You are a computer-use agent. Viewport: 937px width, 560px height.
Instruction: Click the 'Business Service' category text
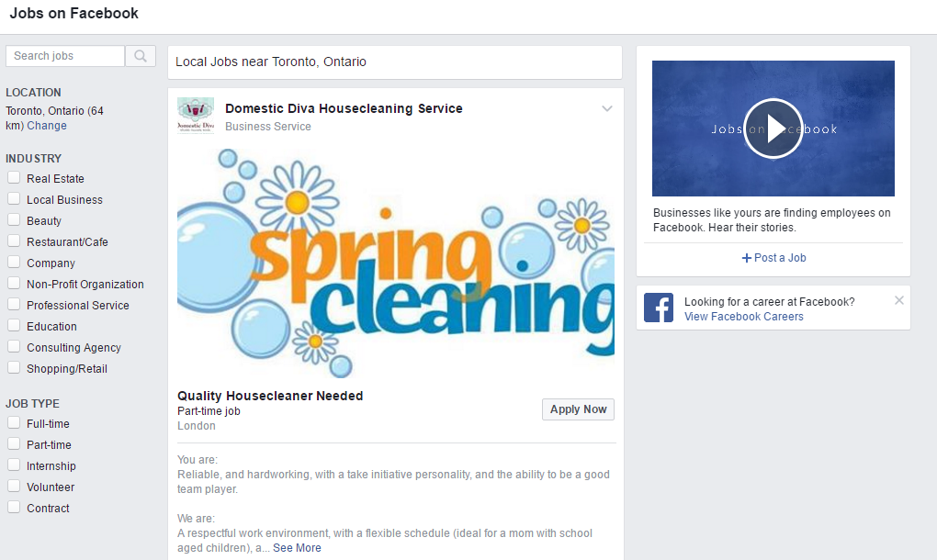tap(267, 127)
